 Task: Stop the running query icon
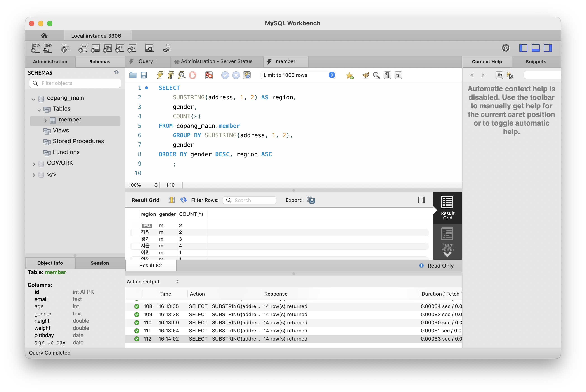[x=193, y=75]
